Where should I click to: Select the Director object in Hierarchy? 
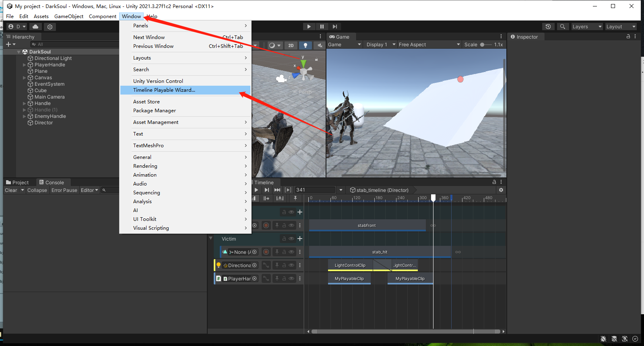click(x=43, y=123)
